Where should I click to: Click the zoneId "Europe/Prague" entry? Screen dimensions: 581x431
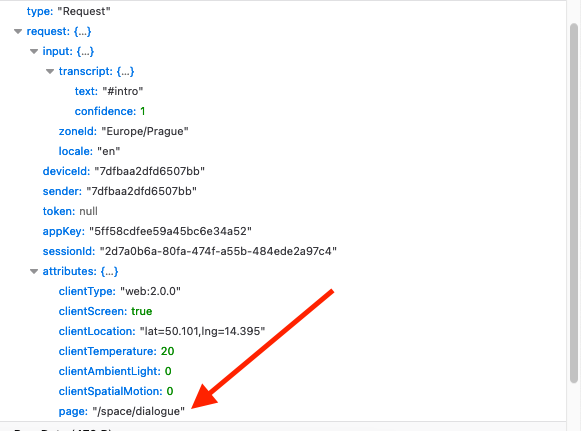[124, 131]
